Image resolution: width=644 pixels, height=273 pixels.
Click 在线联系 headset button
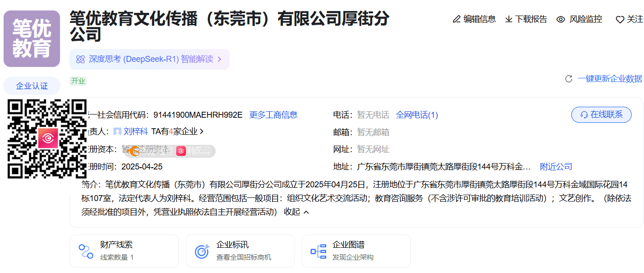(x=601, y=115)
